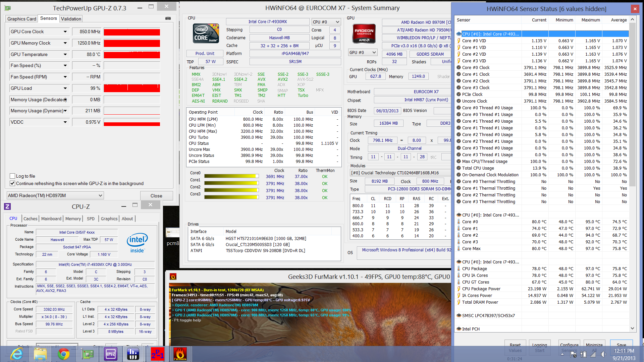Open the GPU Memory Clock sensor dropdown

click(x=65, y=43)
